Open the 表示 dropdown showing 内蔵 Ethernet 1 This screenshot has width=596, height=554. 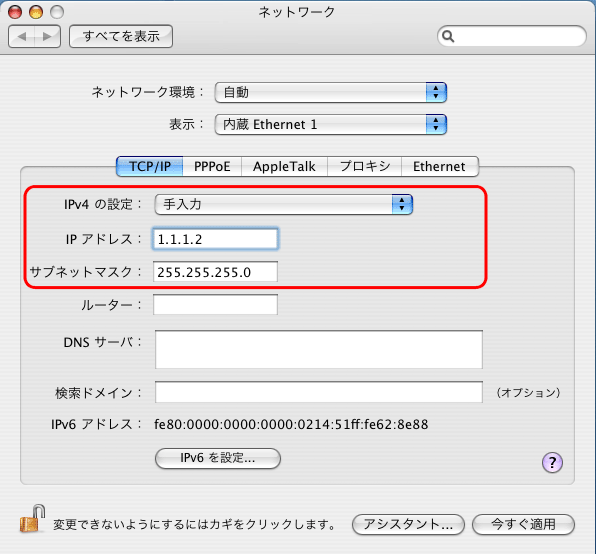(x=331, y=124)
